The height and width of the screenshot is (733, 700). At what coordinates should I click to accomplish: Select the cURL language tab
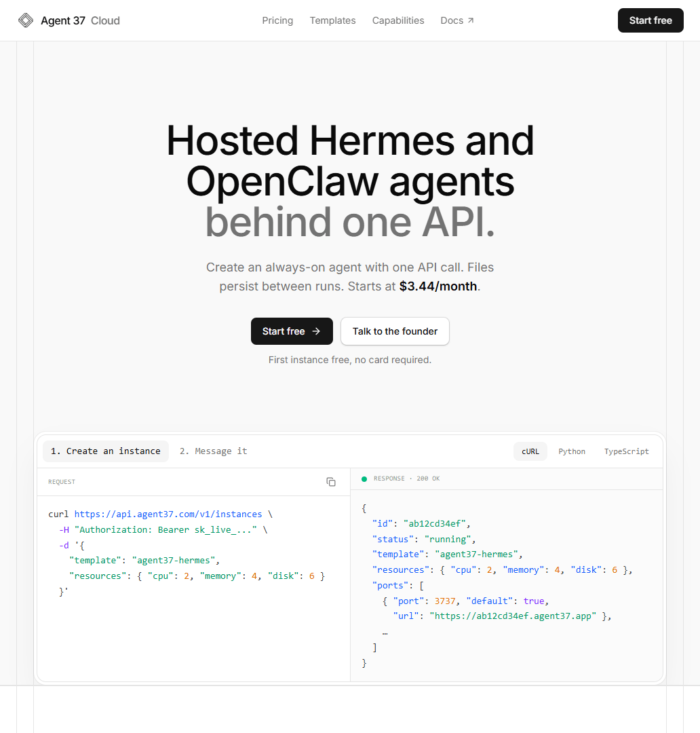click(x=530, y=451)
